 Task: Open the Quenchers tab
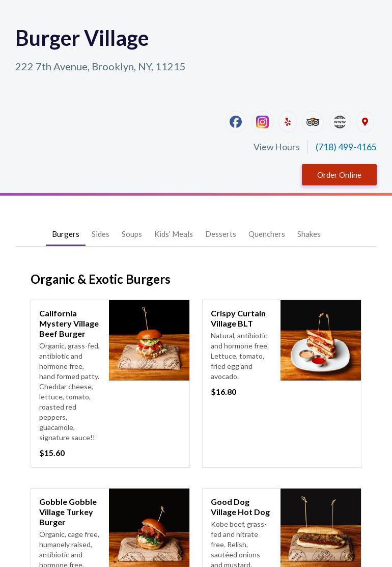click(x=267, y=234)
